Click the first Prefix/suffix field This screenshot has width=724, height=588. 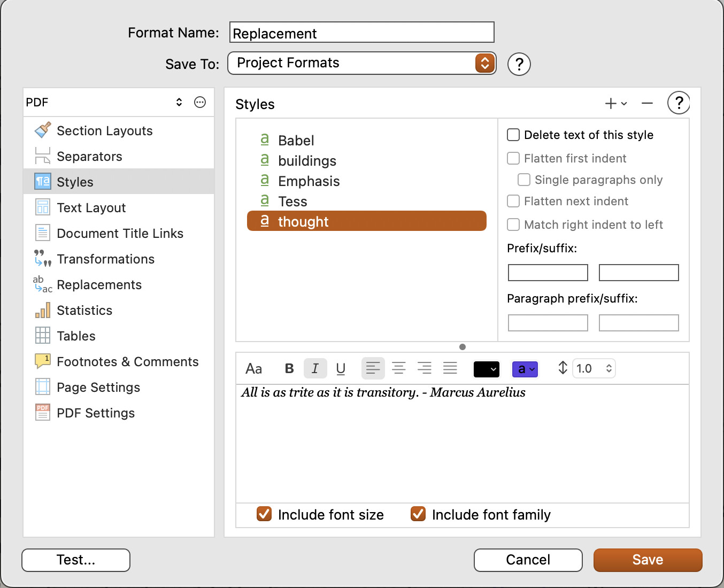(548, 273)
